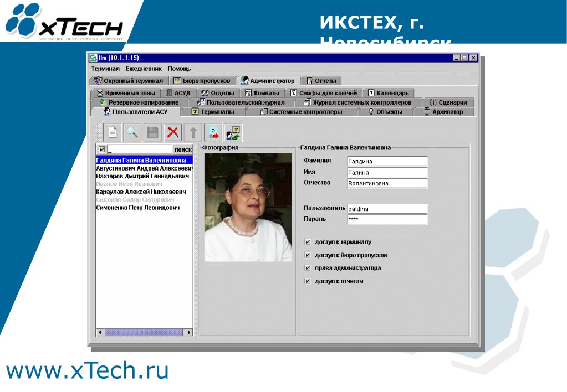Open the Отделы tab

coord(218,93)
